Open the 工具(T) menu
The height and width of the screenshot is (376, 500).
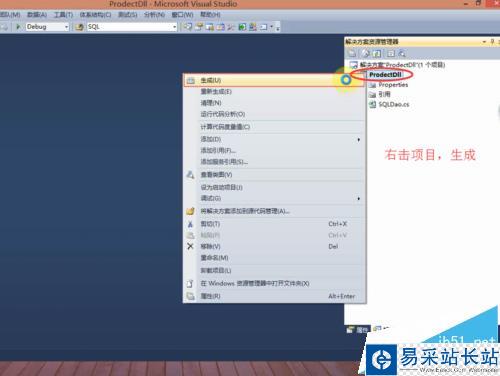63,15
